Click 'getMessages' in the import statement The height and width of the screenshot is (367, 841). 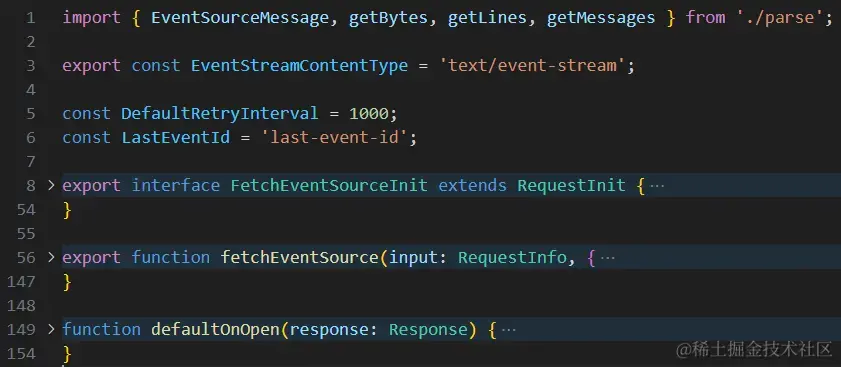[x=601, y=18]
